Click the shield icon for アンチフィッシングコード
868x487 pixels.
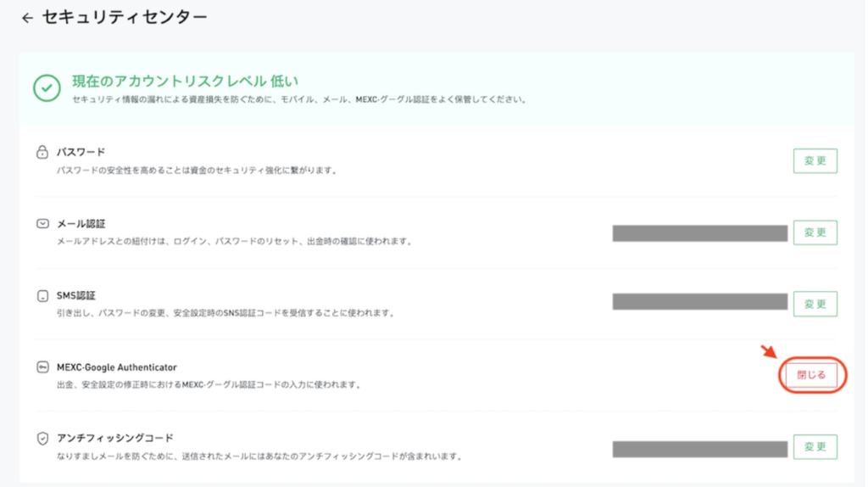click(42, 439)
